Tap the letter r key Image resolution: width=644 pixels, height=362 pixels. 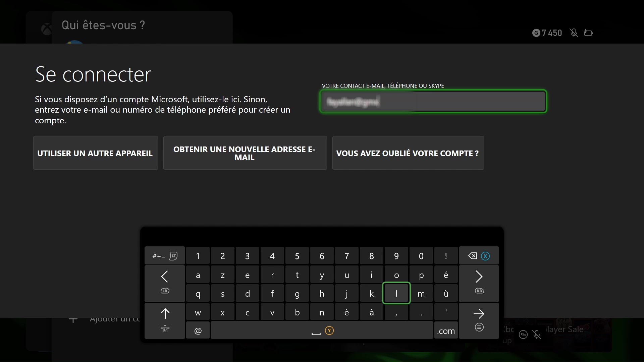coord(272,275)
